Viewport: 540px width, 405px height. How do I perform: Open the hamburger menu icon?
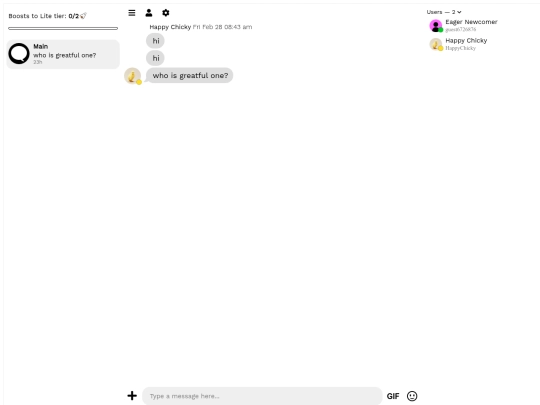point(132,13)
